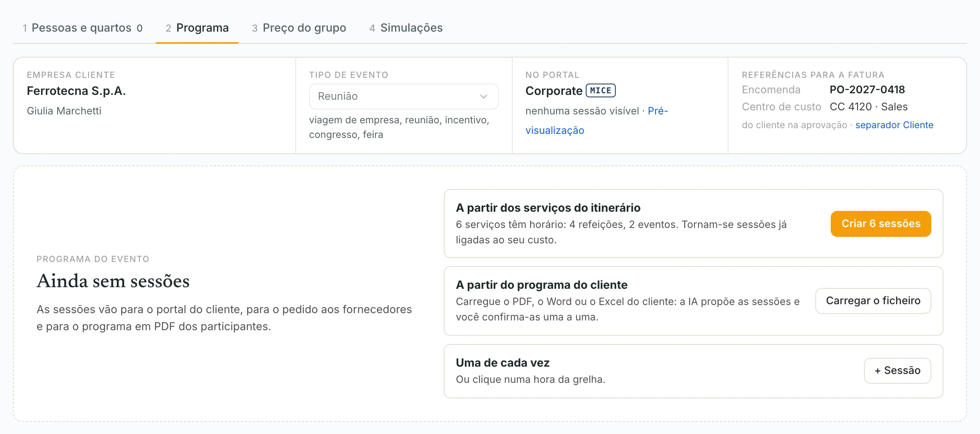The image size is (980, 434).
Task: Click the order reference PO-2027-0418
Action: tap(867, 90)
